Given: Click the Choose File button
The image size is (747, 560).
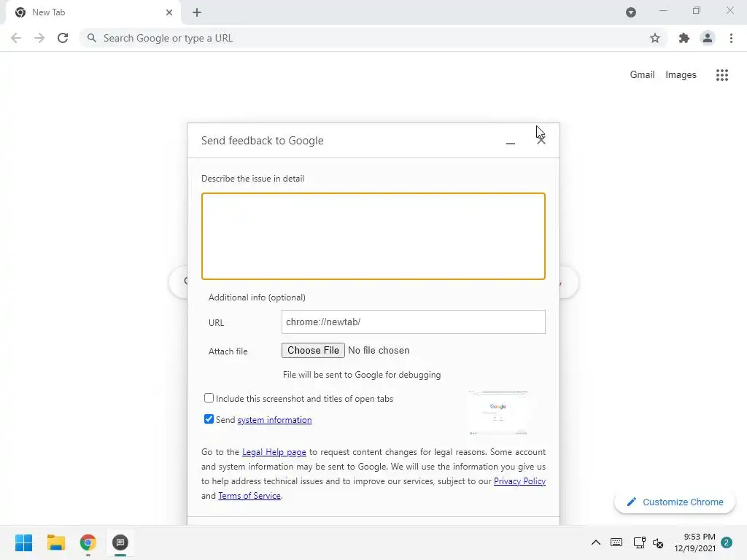Looking at the screenshot, I should (313, 351).
